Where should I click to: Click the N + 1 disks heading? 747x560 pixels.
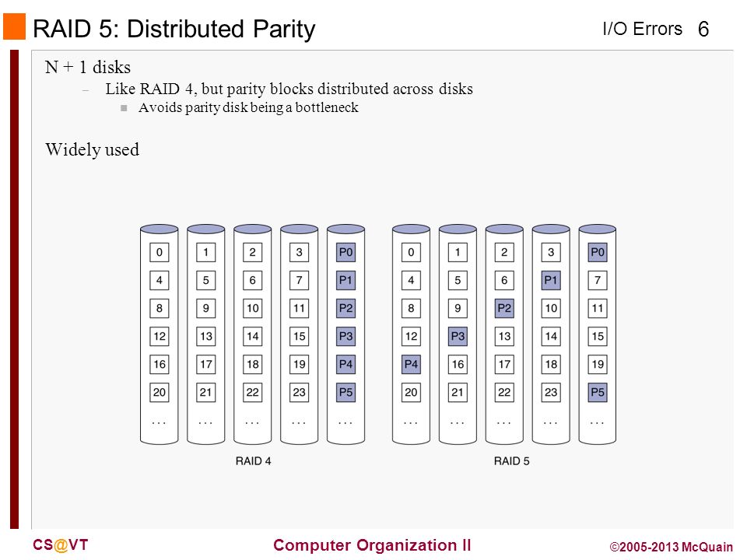[88, 67]
